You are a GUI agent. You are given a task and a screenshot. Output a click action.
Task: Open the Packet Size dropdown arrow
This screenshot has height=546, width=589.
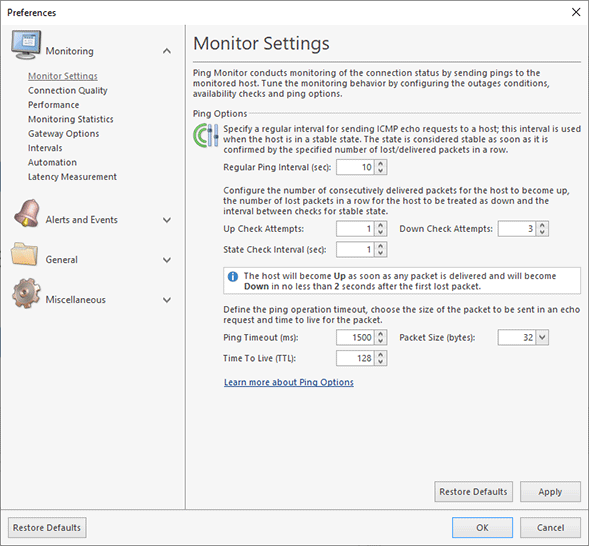click(x=542, y=337)
